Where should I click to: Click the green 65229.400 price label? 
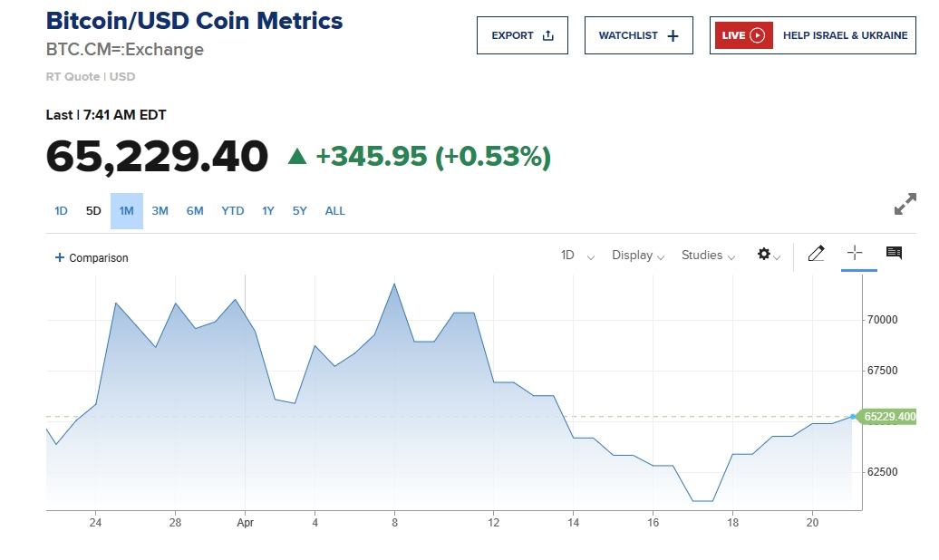point(888,417)
